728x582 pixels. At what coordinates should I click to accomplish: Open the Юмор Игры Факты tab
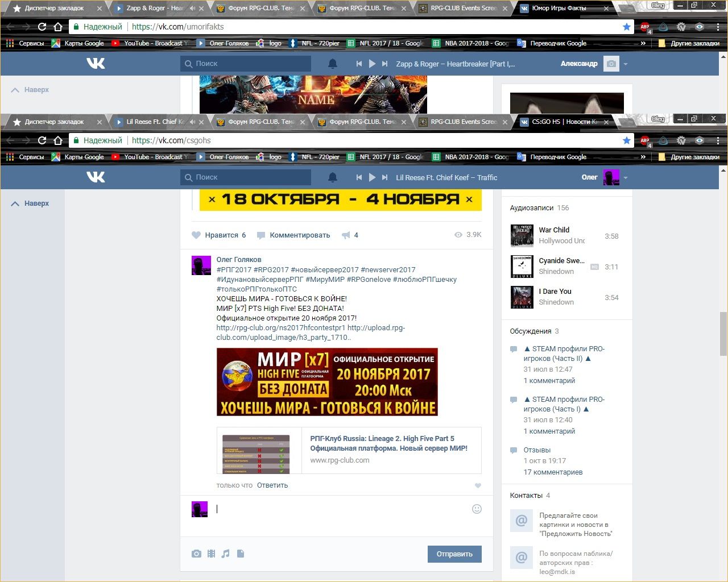pos(564,8)
